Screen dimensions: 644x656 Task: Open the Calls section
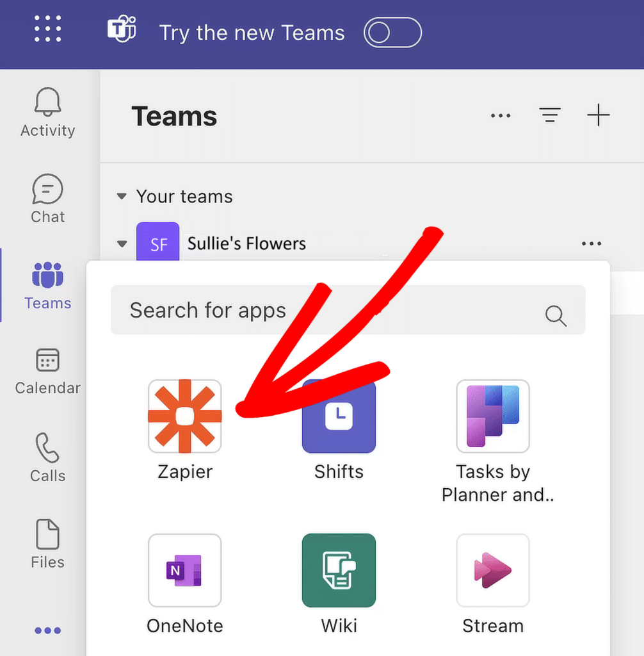[x=47, y=457]
